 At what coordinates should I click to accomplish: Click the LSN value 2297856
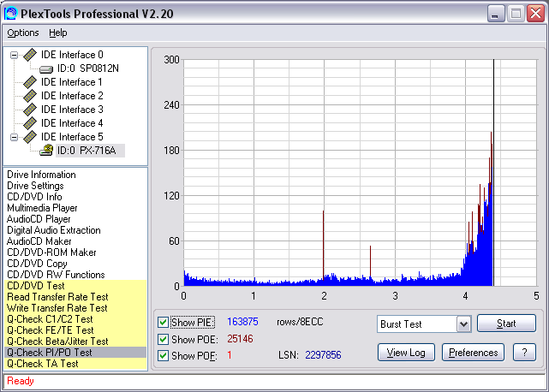pyautogui.click(x=323, y=355)
